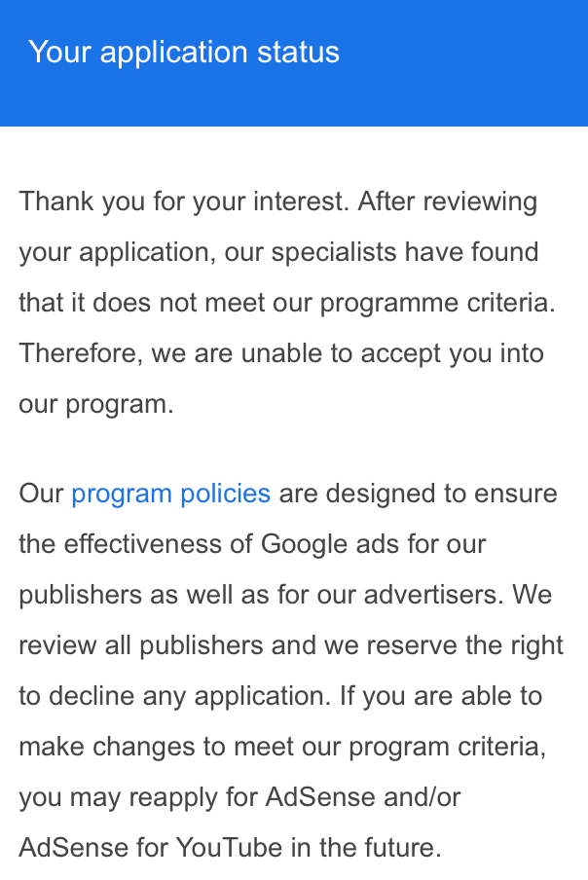Click the words "AdSense and/or"
The width and height of the screenshot is (588, 880).
point(363,797)
